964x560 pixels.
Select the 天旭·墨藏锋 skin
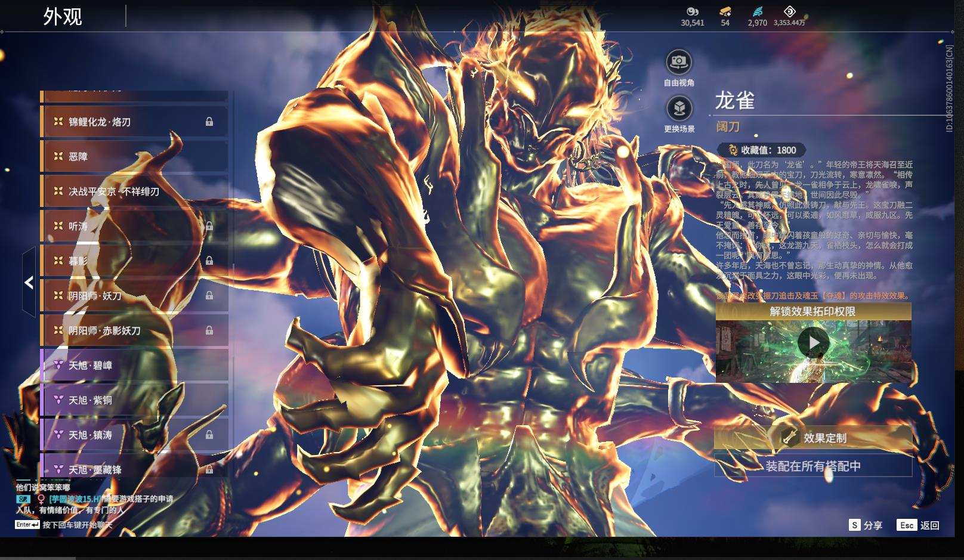click(x=135, y=465)
